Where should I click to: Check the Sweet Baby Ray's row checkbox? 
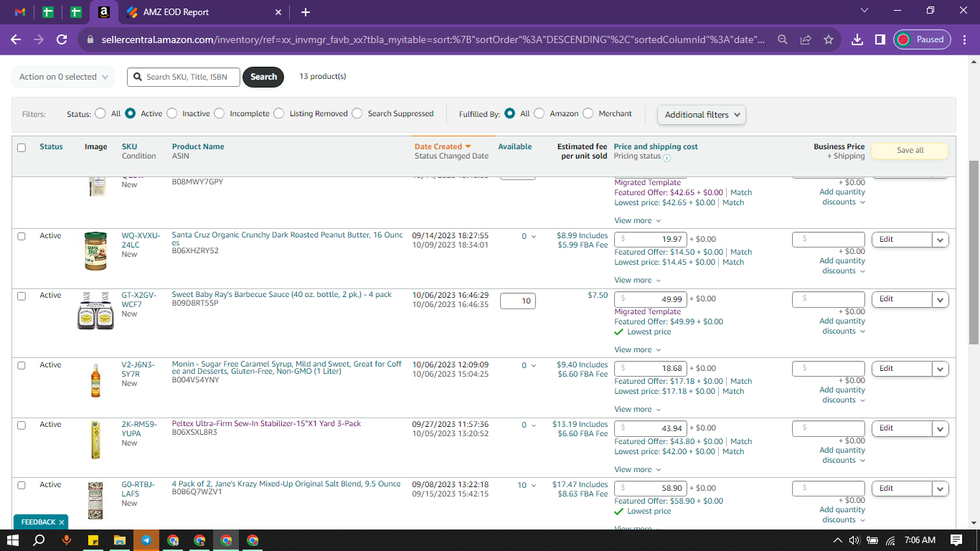click(x=22, y=296)
